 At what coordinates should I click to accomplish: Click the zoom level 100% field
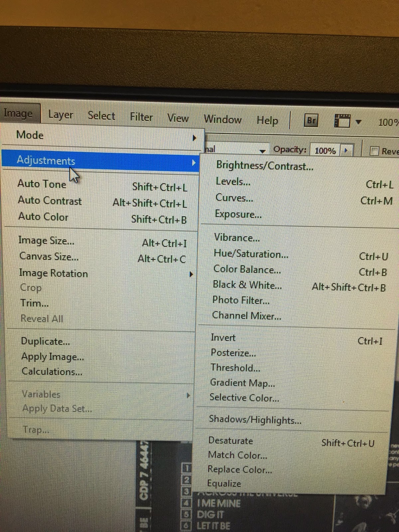tap(388, 123)
